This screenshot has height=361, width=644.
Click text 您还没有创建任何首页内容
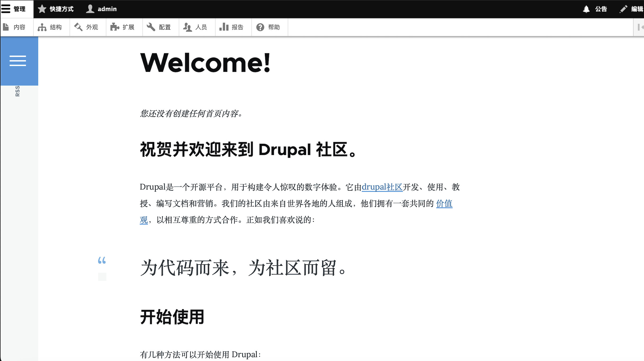tap(191, 114)
